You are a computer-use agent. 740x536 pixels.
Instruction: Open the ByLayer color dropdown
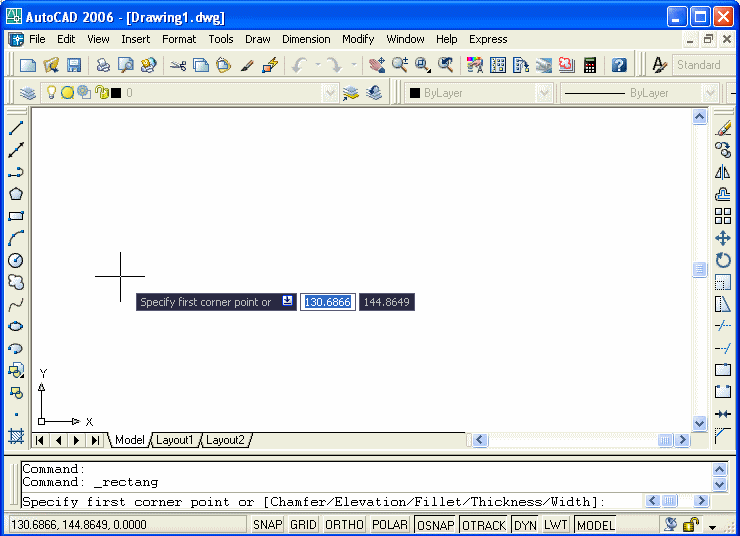pyautogui.click(x=544, y=93)
